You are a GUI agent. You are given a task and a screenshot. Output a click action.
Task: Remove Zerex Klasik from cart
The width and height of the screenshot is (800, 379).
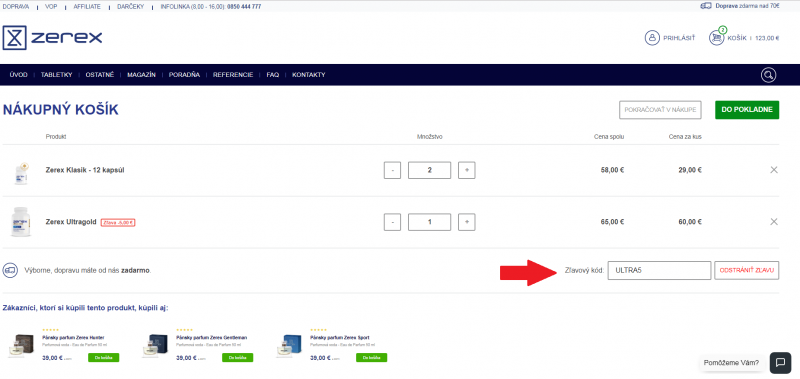coord(773,170)
